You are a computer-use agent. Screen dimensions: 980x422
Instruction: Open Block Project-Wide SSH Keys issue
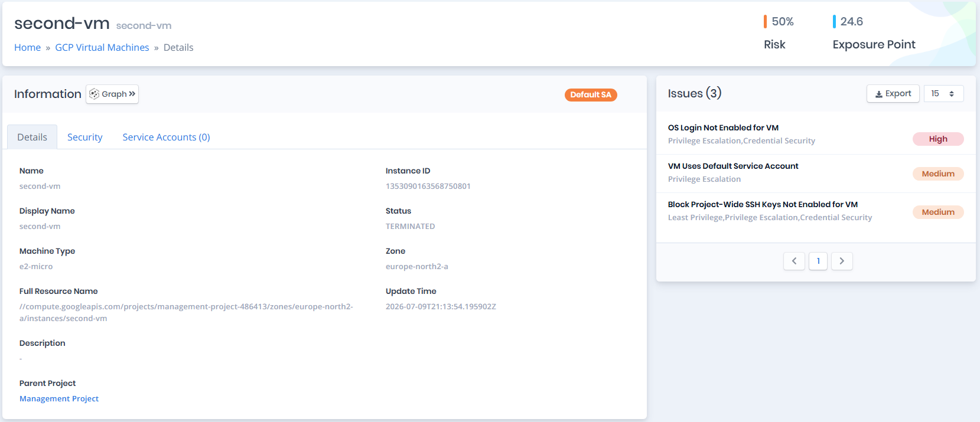(763, 204)
